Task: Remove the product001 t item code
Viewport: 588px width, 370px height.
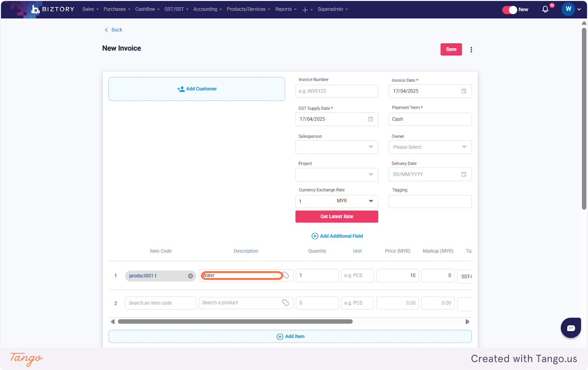Action: pyautogui.click(x=191, y=276)
